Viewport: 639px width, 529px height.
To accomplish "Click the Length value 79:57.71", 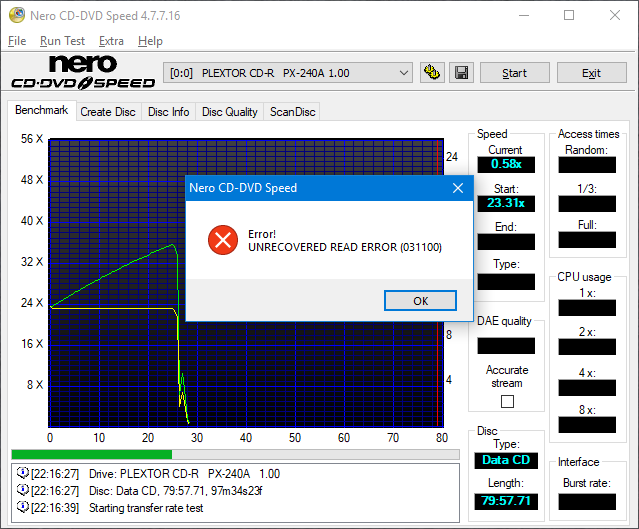I will point(506,501).
